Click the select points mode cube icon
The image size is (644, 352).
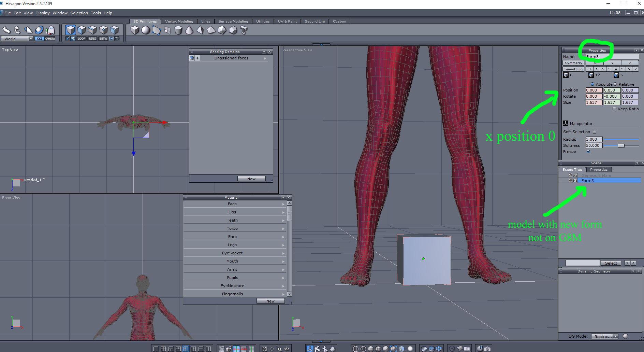point(103,30)
